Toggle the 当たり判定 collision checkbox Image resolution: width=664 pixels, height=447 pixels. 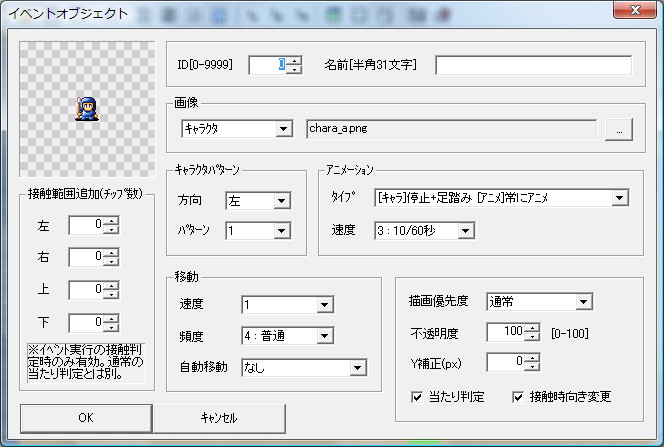(x=417, y=397)
